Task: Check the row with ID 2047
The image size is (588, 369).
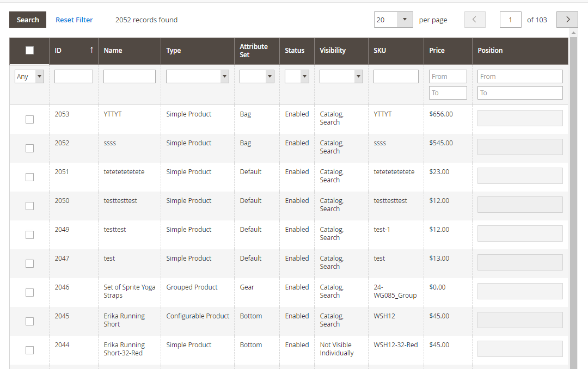Action: [x=29, y=263]
